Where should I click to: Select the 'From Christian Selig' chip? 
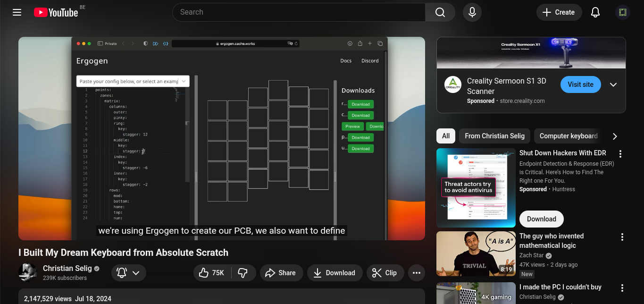[x=494, y=136]
